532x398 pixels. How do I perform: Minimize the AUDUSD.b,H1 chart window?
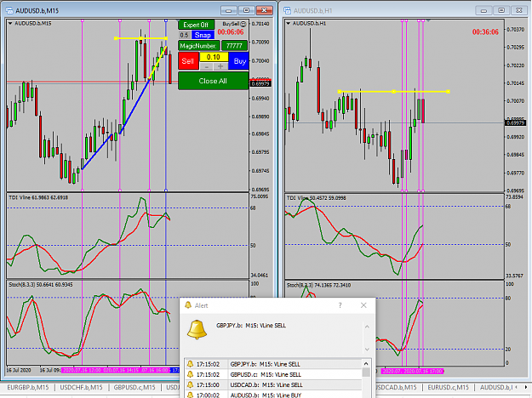tap(483, 10)
